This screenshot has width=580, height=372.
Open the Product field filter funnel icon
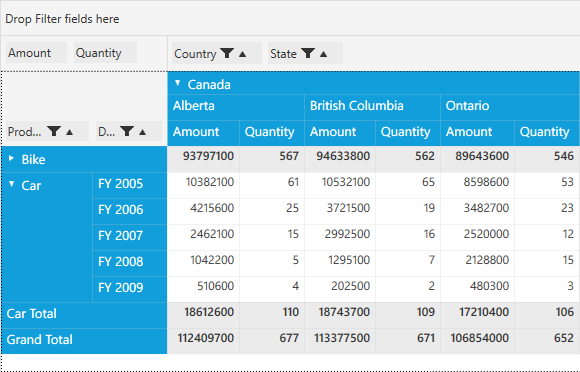54,131
